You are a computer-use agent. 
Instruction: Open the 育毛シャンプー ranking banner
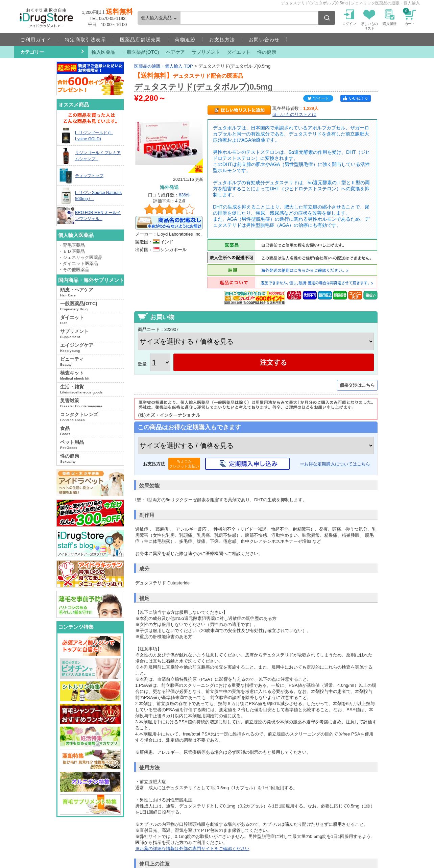90,714
